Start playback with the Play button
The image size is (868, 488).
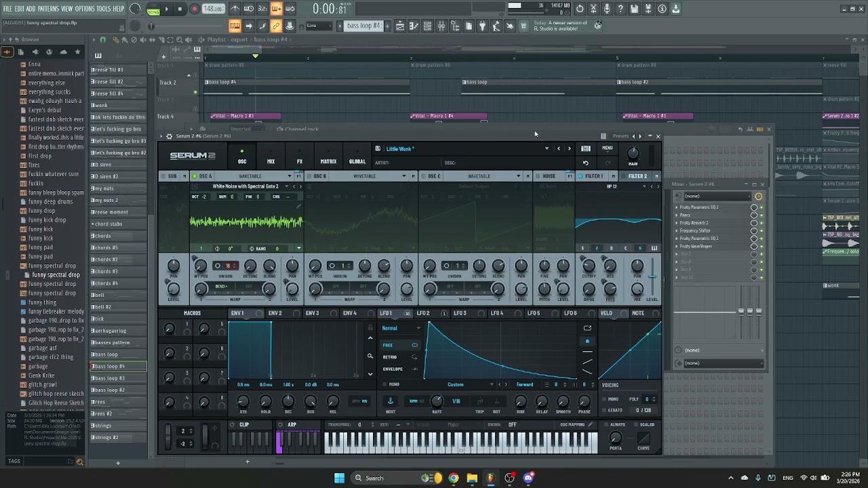pos(166,9)
